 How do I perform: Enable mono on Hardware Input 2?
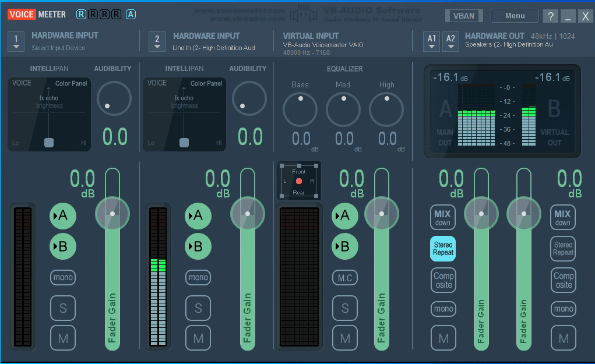[198, 277]
